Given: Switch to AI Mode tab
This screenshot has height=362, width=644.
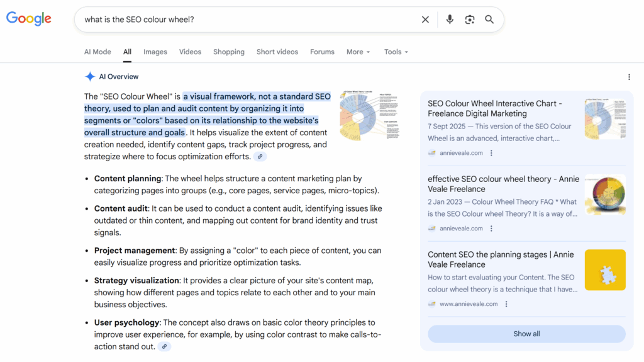Looking at the screenshot, I should point(97,52).
